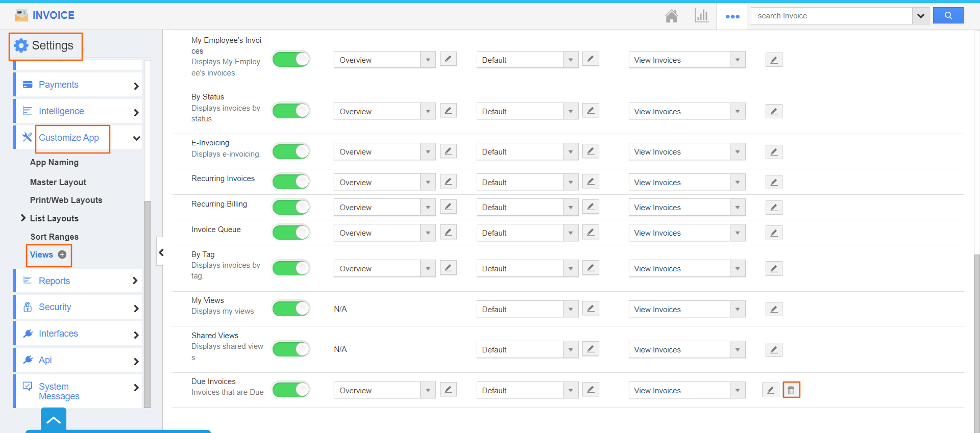Screen dimensions: 980x433
Task: Disable the Recurring Invoices view toggle
Action: coord(291,182)
